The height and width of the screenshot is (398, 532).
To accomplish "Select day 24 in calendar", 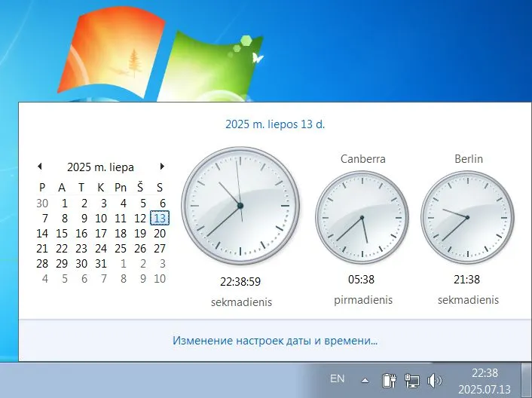I will point(101,249).
